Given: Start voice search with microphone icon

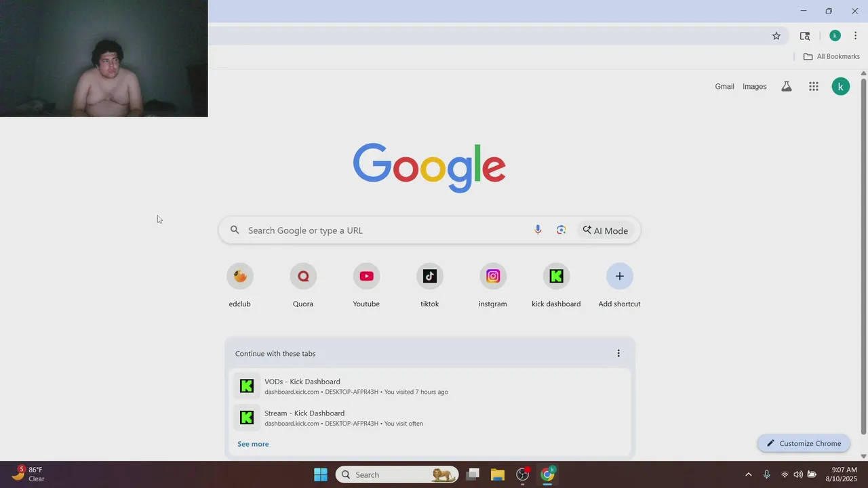Looking at the screenshot, I should coord(538,230).
